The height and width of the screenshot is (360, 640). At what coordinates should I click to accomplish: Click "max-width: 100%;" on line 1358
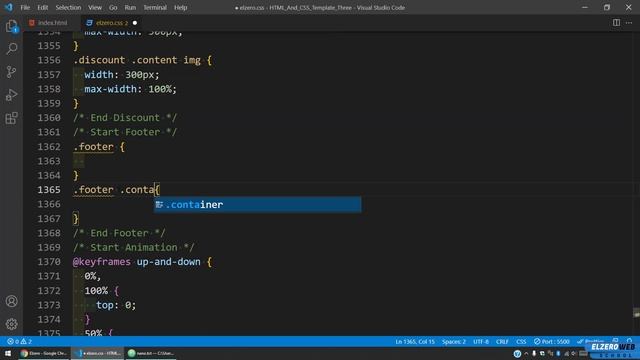(x=131, y=89)
